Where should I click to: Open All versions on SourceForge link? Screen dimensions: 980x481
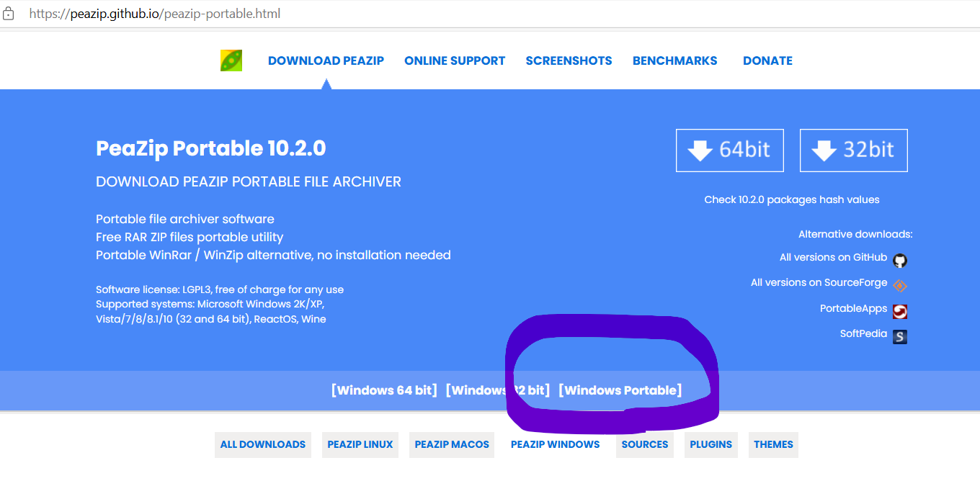pyautogui.click(x=819, y=282)
